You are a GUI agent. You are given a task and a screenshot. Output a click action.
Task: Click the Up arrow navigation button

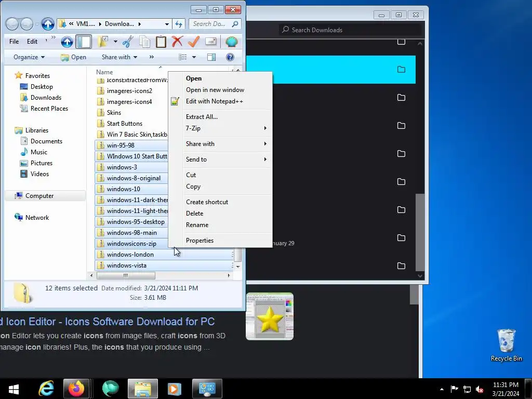pos(48,24)
